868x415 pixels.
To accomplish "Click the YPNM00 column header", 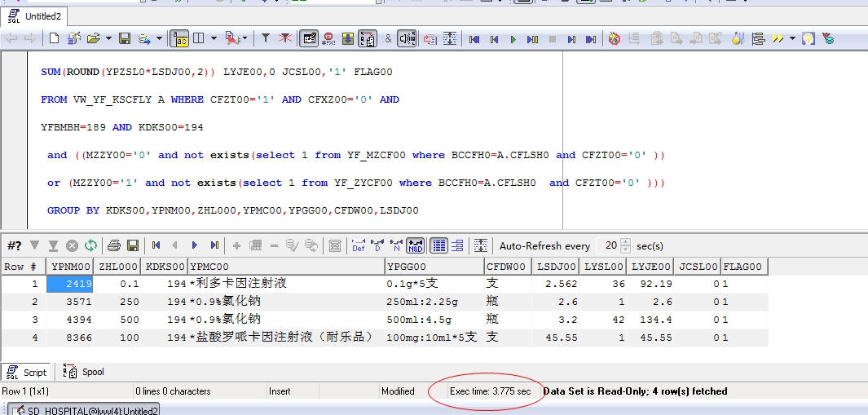I will (x=69, y=267).
